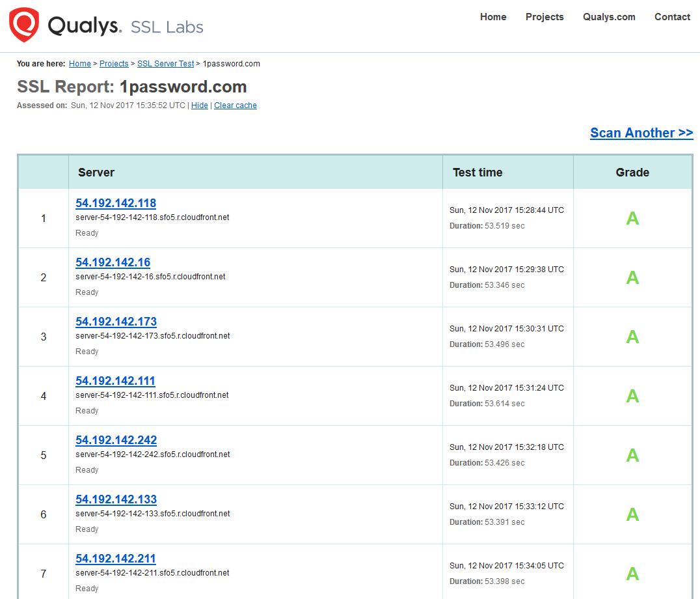Image resolution: width=700 pixels, height=599 pixels.
Task: Follow the Projects breadcrumb link
Action: coord(114,64)
